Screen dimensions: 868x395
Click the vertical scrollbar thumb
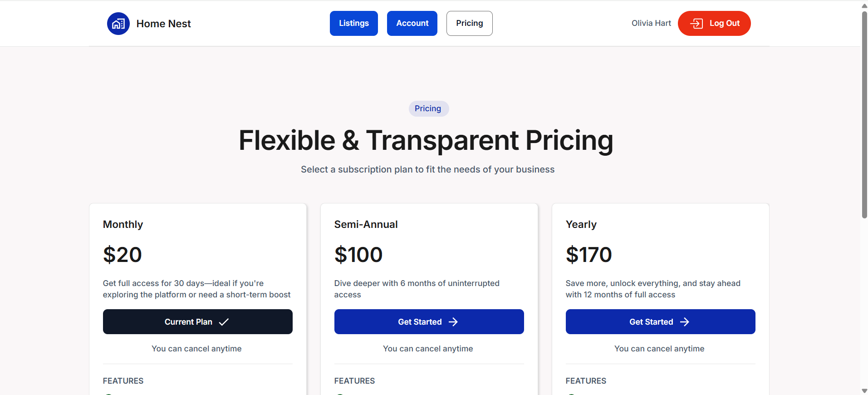[864, 114]
